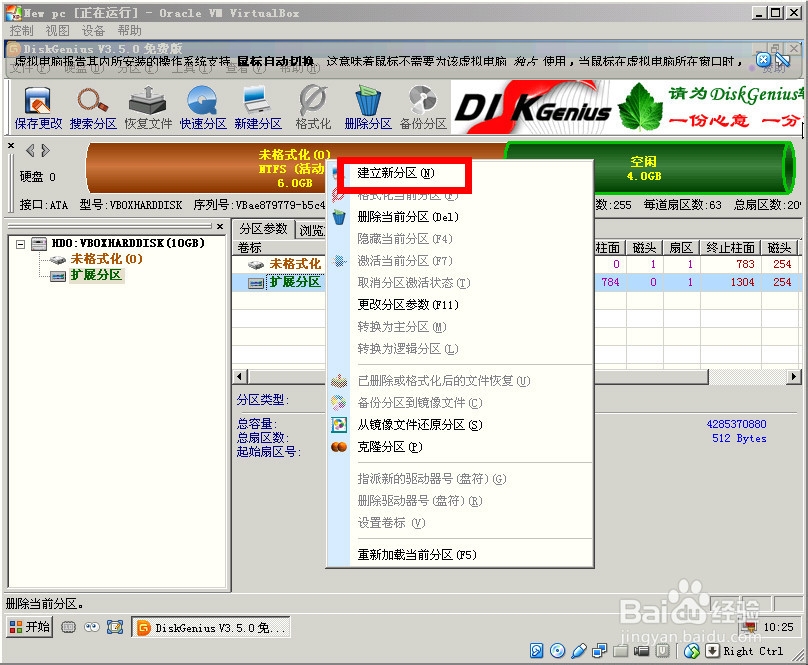The width and height of the screenshot is (808, 665).
Task: Click the keyboard capture arrow beside Right Ctrl
Action: 712,651
